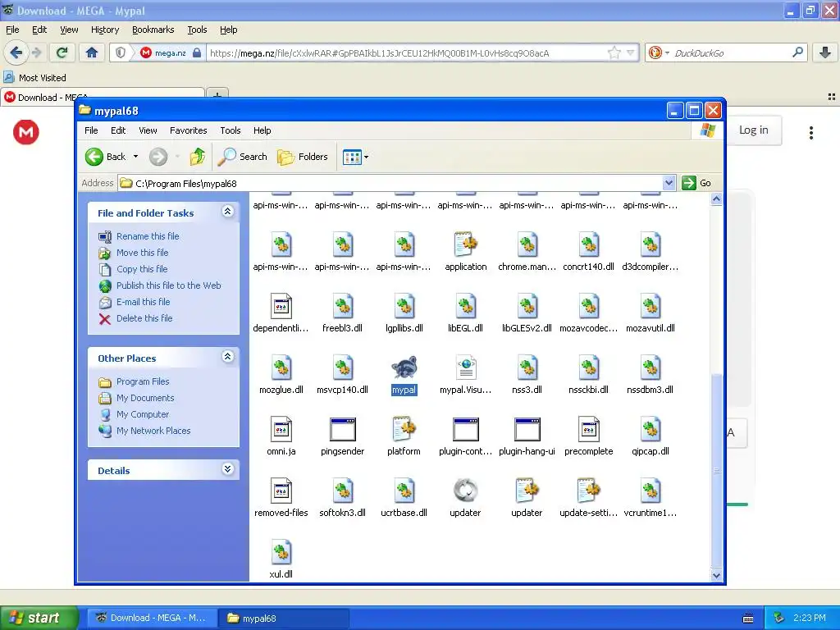Viewport: 840px width, 630px height.
Task: Open My Documents from Other Places
Action: point(145,398)
